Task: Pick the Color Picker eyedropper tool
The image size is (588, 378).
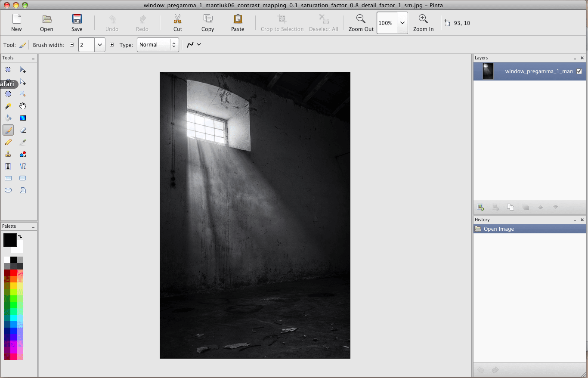Action: (x=23, y=142)
